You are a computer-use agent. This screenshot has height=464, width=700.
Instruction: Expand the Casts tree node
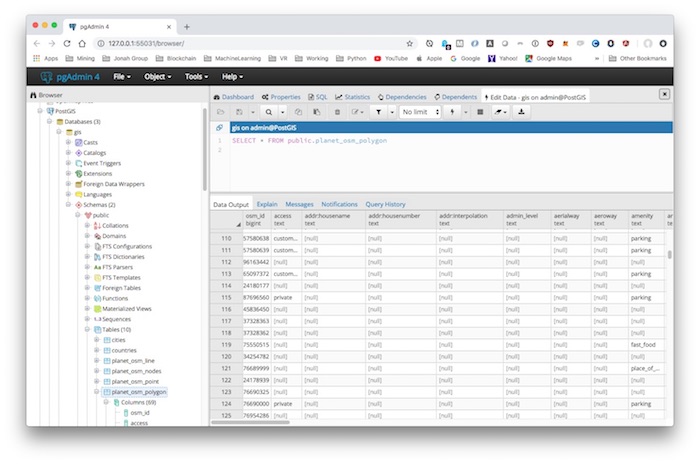coord(68,142)
